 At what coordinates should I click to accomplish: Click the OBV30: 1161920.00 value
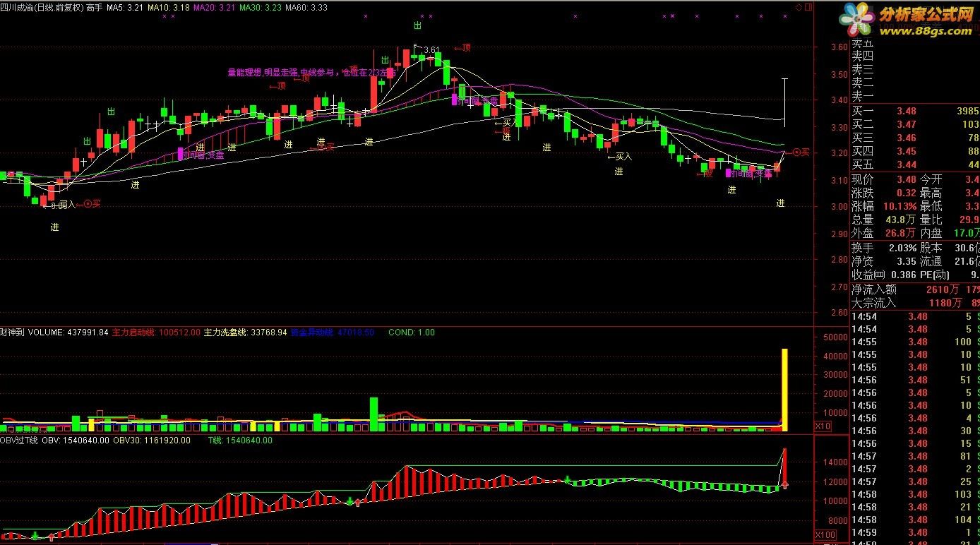[x=152, y=440]
